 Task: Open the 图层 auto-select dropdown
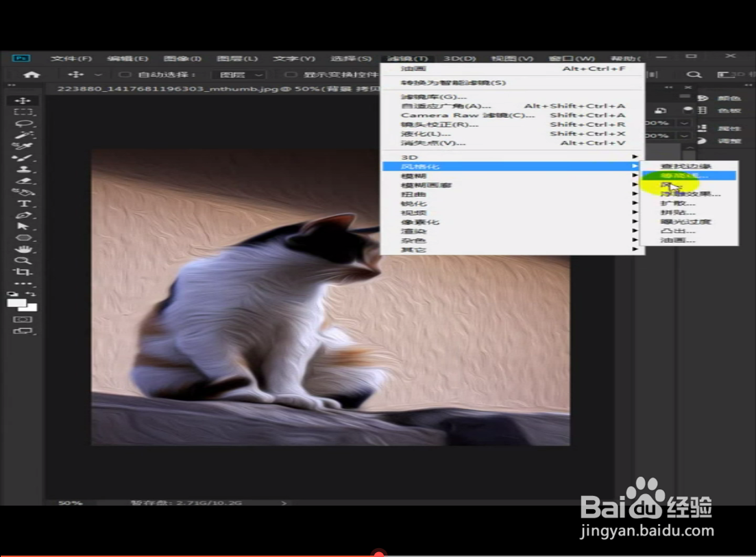(x=240, y=75)
